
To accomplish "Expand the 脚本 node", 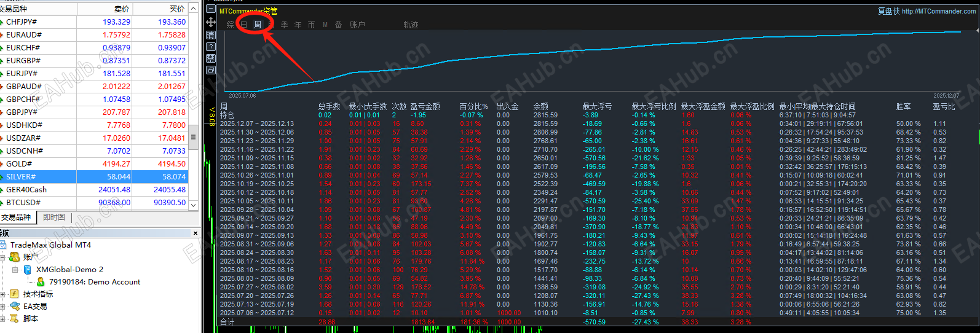I will click(x=2, y=318).
